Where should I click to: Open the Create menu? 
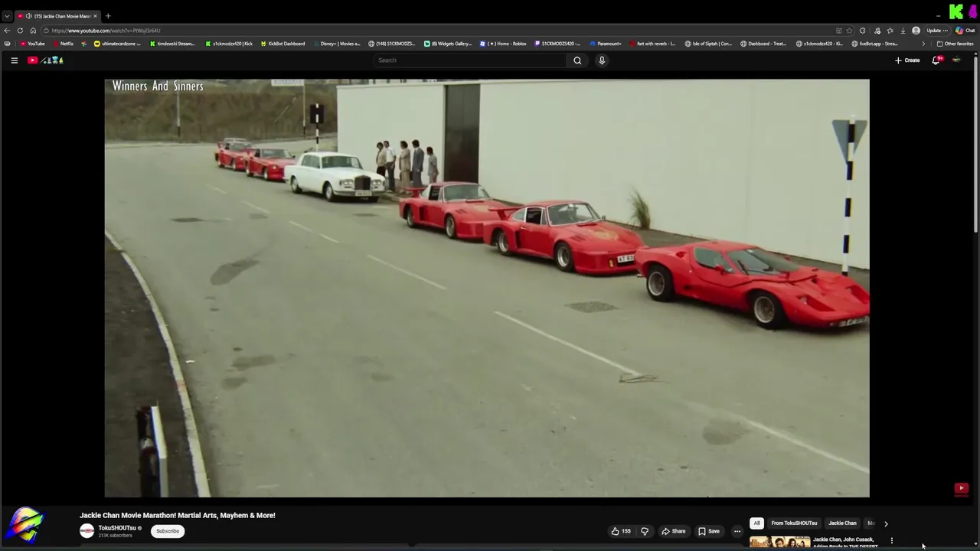point(907,60)
